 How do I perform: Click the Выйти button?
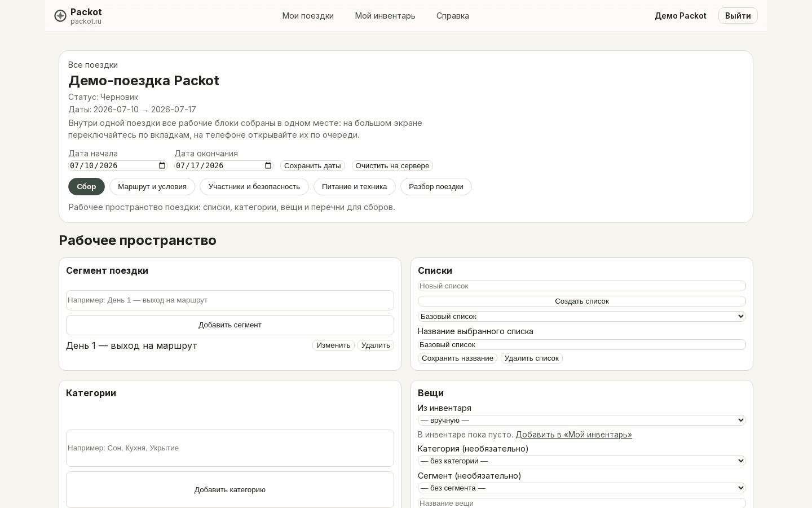pos(738,16)
